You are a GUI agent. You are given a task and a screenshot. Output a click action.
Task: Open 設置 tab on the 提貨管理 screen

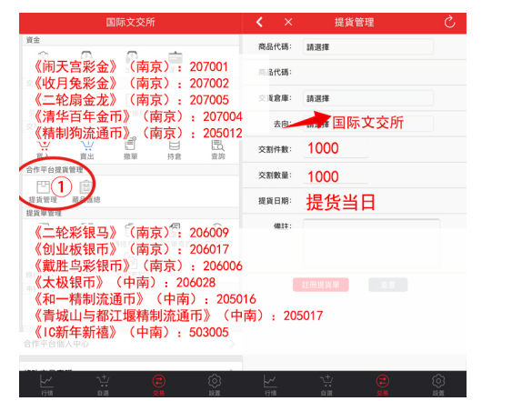(438, 385)
